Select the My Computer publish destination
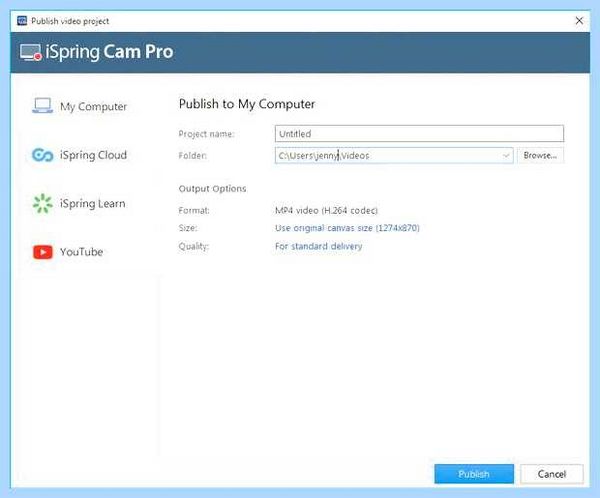600x498 pixels. tap(80, 106)
